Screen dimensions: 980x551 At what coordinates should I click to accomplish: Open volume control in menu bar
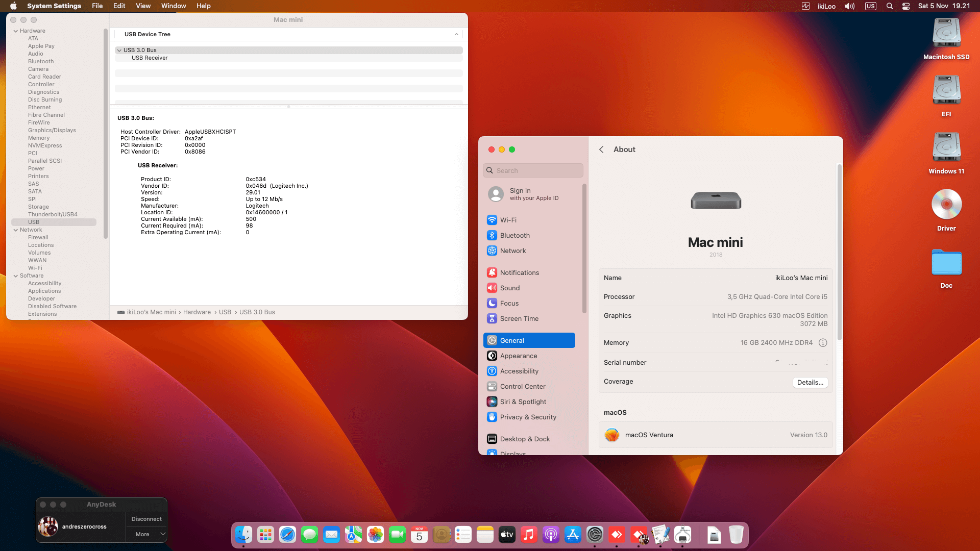click(849, 6)
